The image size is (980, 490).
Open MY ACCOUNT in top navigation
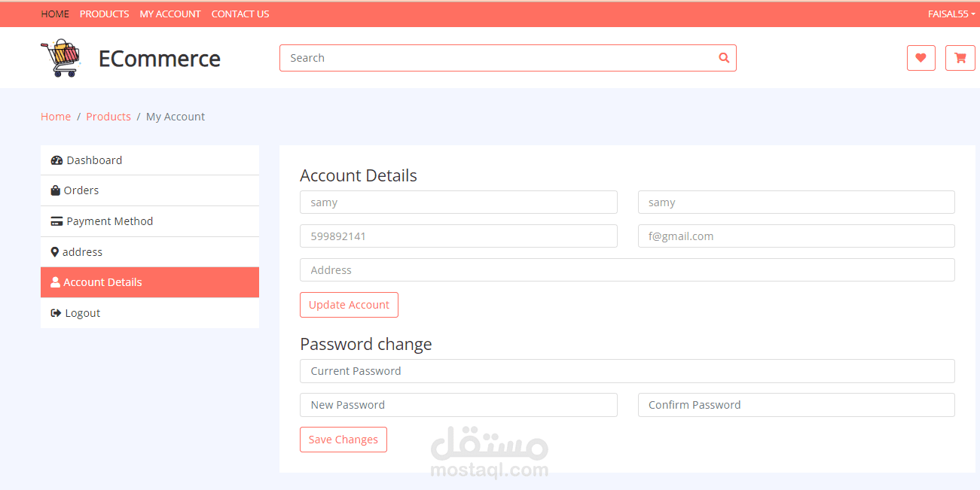[x=170, y=14]
